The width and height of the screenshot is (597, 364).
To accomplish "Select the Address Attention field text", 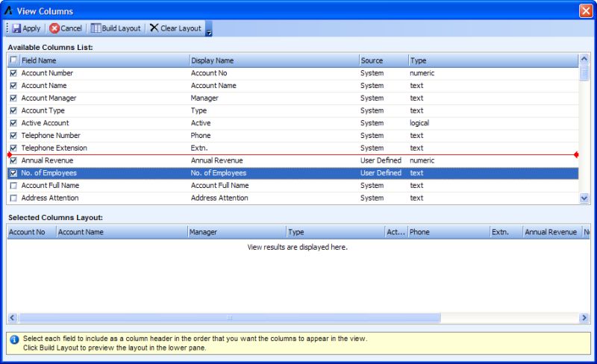I will coord(50,198).
